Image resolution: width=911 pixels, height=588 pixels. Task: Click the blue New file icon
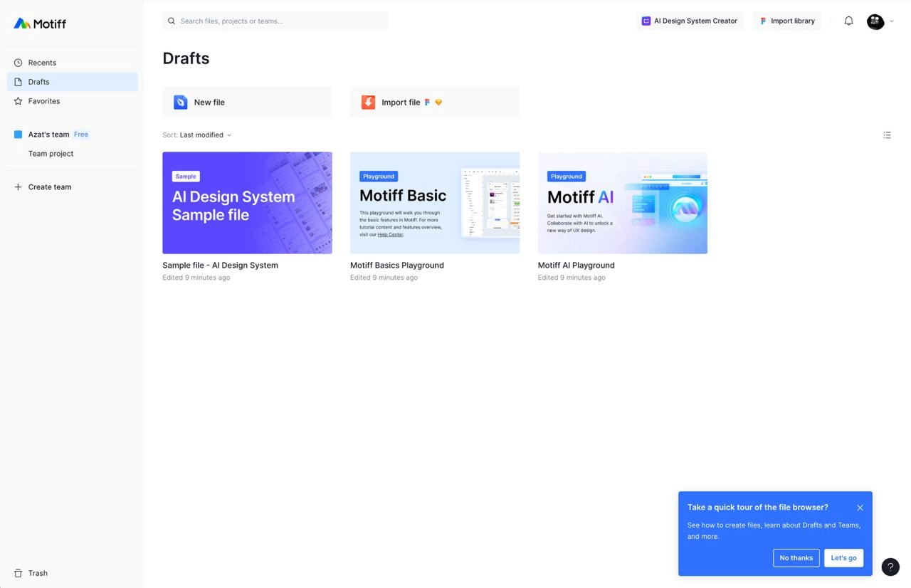[181, 103]
